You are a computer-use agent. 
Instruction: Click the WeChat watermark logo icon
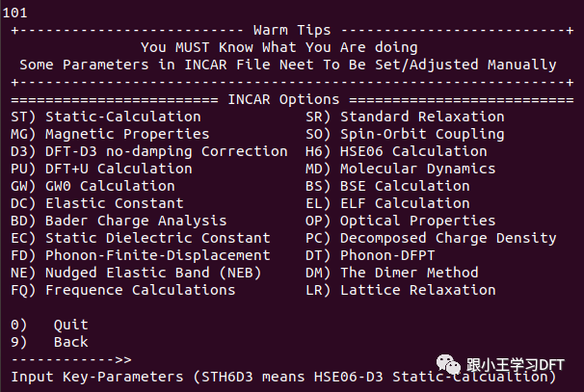tap(450, 362)
